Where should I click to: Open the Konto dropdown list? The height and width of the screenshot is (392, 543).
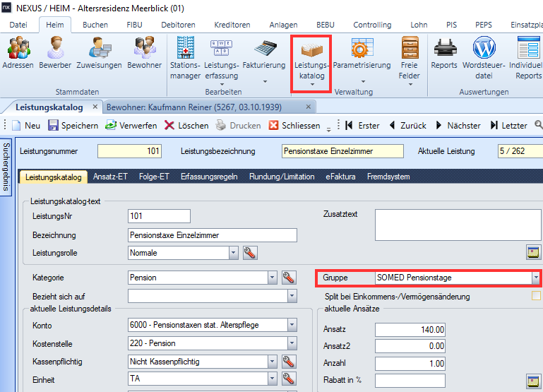(x=292, y=325)
